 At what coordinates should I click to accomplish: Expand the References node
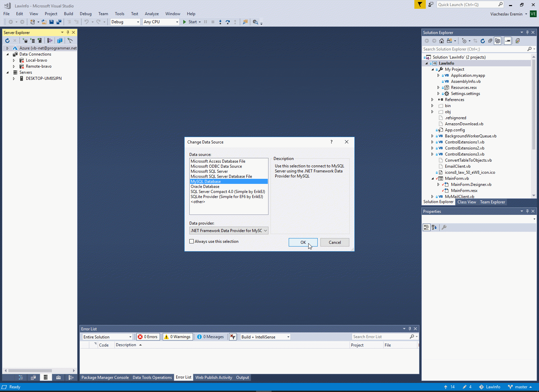(x=433, y=100)
